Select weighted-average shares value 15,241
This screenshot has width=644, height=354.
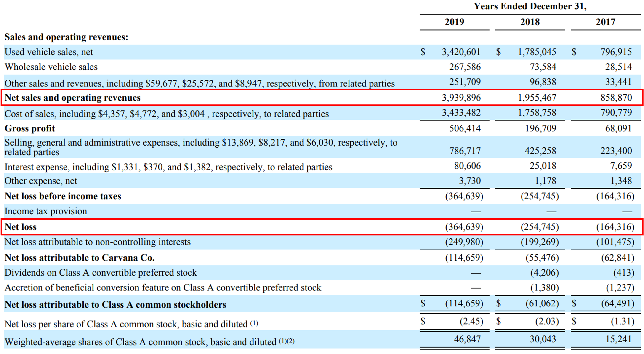618,339
